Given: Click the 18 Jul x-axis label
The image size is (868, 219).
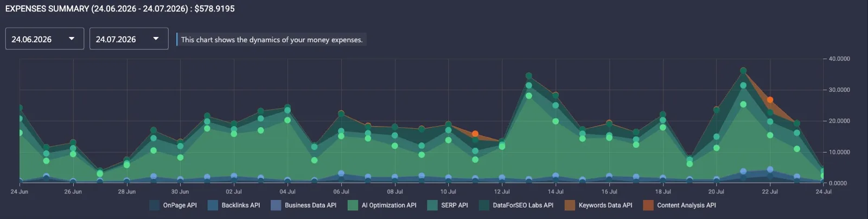Looking at the screenshot, I should click(663, 192).
